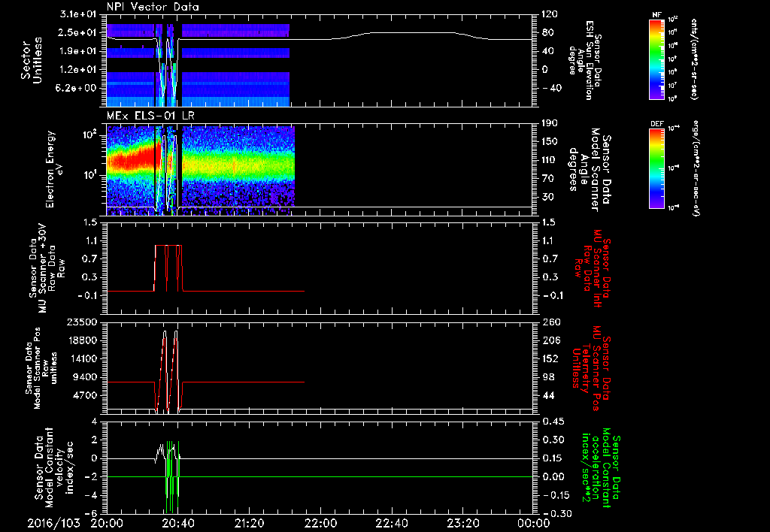Click the Sector Unitless axis title

point(32,60)
